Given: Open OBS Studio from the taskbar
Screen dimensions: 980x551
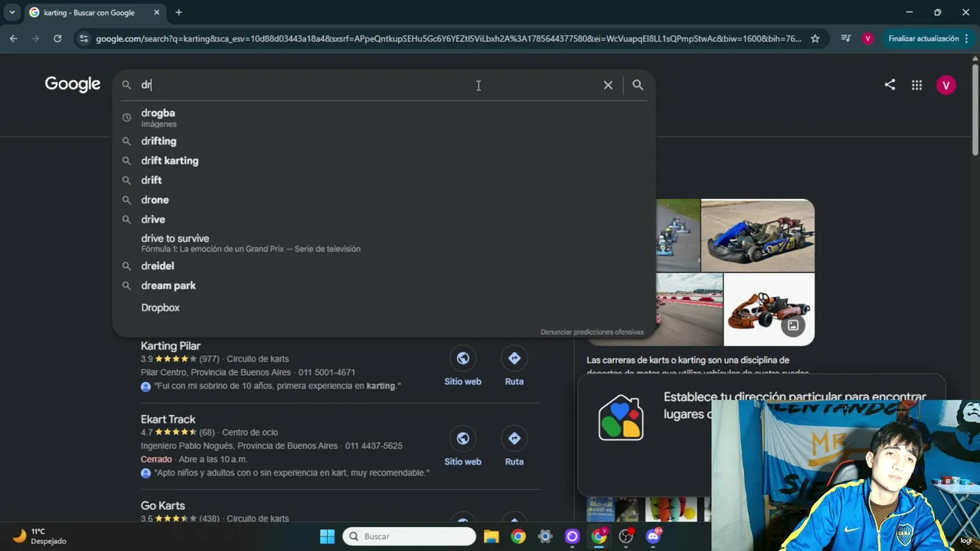Looking at the screenshot, I should point(626,536).
